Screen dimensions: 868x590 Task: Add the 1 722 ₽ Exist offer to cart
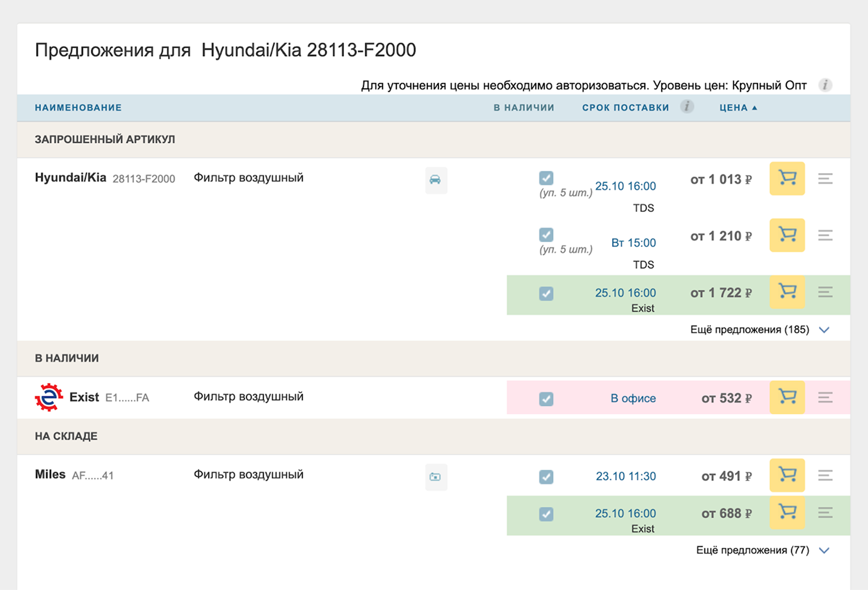(x=787, y=292)
